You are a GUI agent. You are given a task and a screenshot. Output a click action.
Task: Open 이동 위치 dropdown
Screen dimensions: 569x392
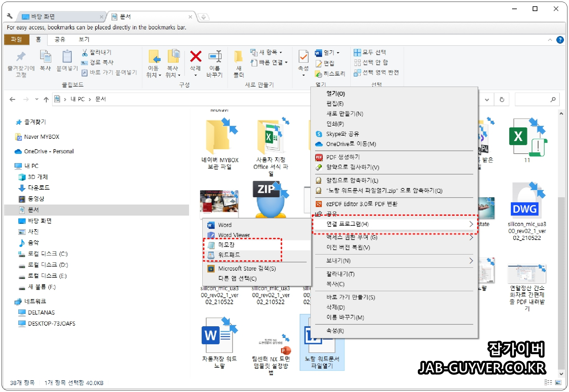pyautogui.click(x=154, y=64)
